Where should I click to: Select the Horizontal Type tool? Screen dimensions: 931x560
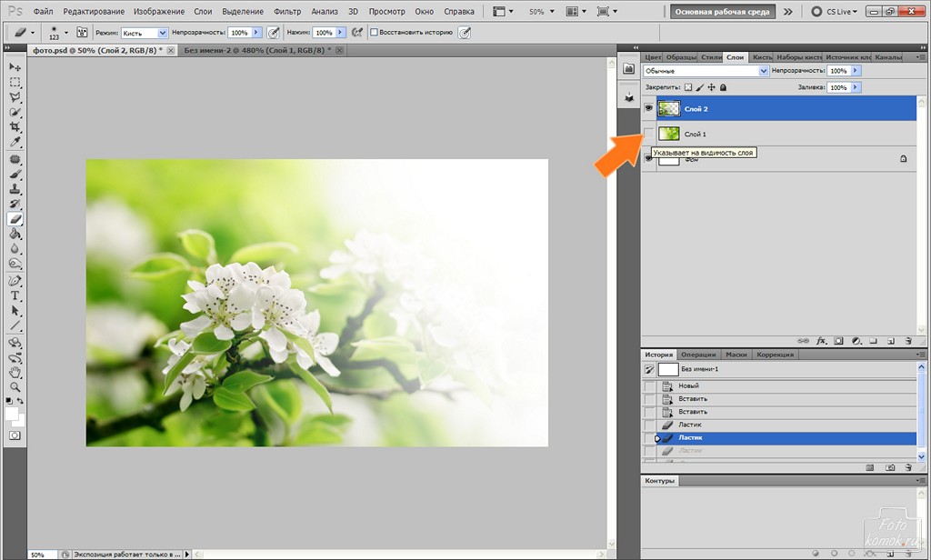click(x=15, y=295)
